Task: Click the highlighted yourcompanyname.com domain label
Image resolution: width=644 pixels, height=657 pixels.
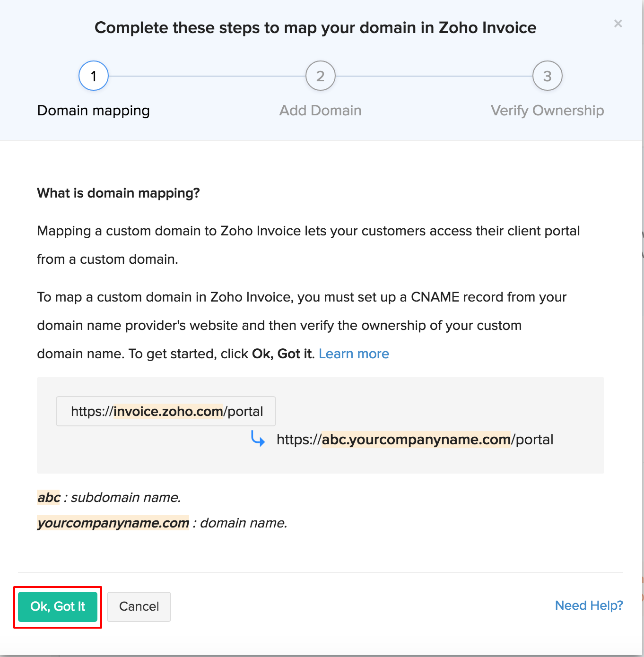Action: click(x=113, y=523)
